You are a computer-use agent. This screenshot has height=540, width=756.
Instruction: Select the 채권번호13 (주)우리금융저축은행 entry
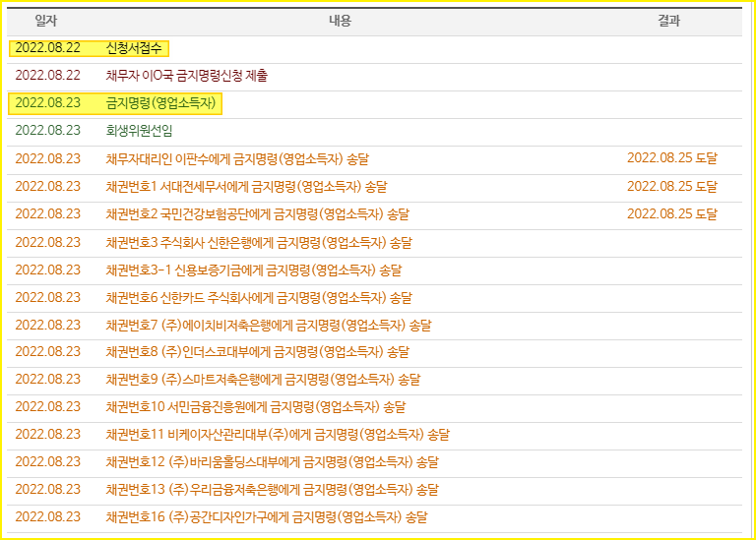[x=273, y=490]
